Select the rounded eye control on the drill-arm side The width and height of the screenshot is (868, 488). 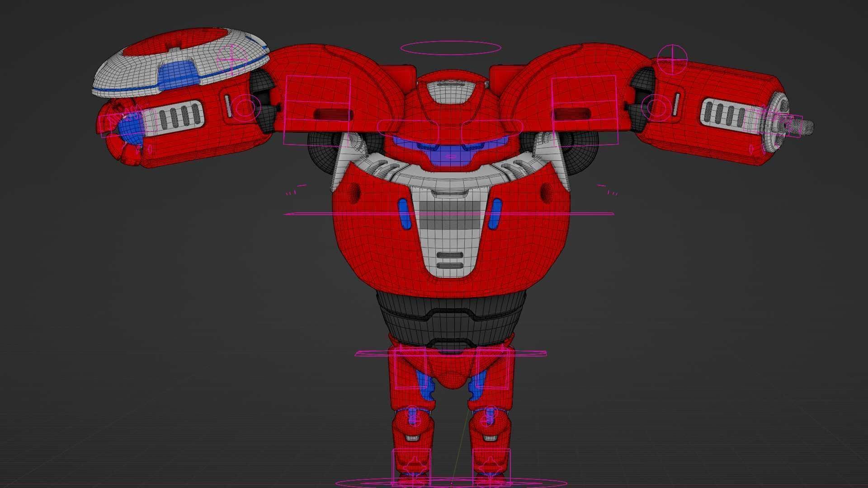pyautogui.click(x=492, y=133)
